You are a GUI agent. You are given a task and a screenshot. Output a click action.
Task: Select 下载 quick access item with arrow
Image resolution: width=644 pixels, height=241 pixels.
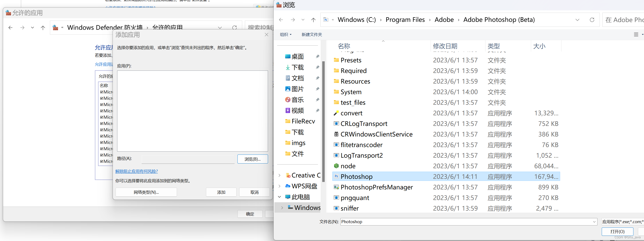(x=298, y=67)
